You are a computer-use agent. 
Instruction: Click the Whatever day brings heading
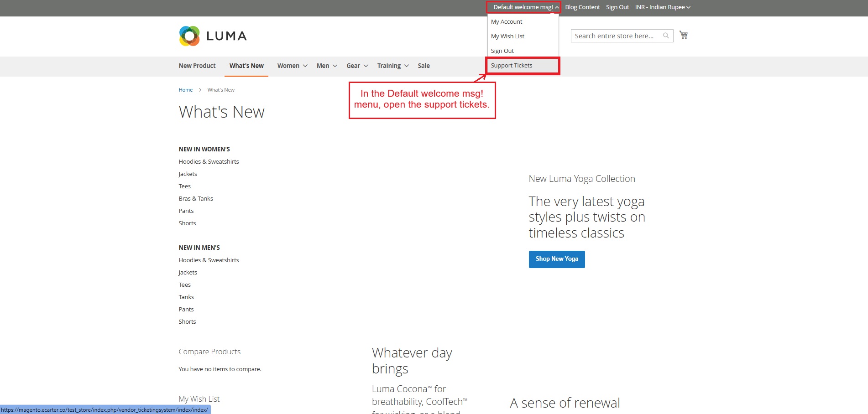pyautogui.click(x=412, y=361)
